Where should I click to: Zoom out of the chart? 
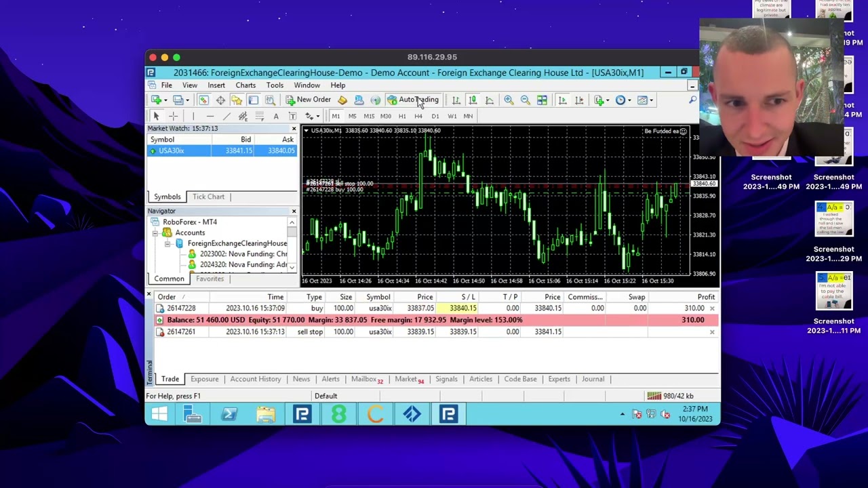[525, 100]
